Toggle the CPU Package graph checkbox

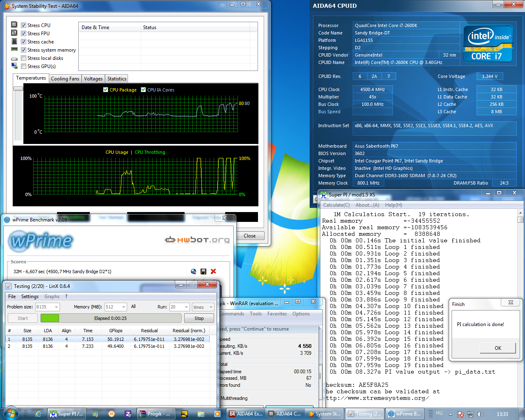(106, 90)
